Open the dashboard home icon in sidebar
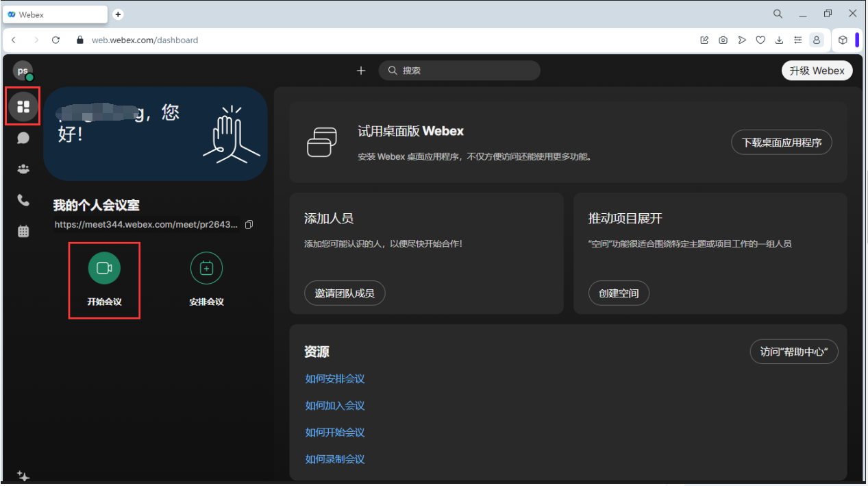The width and height of the screenshot is (868, 486). pyautogui.click(x=23, y=106)
